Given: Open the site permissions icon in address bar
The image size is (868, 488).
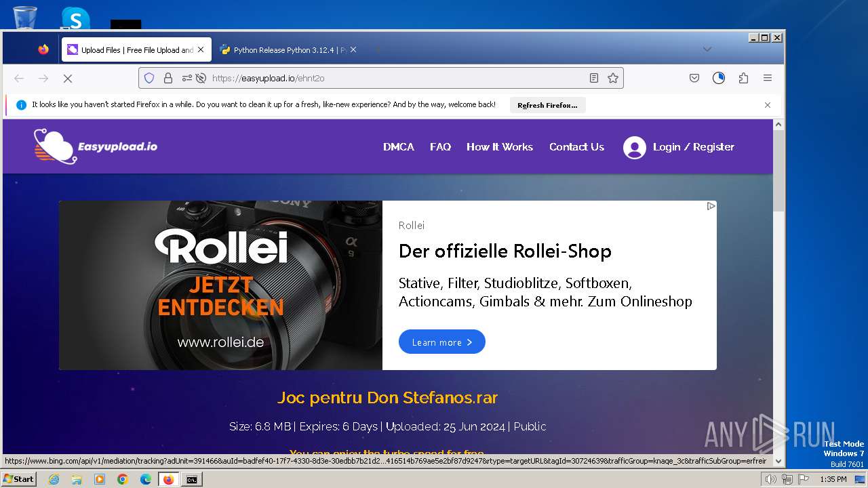Looking at the screenshot, I should point(187,78).
